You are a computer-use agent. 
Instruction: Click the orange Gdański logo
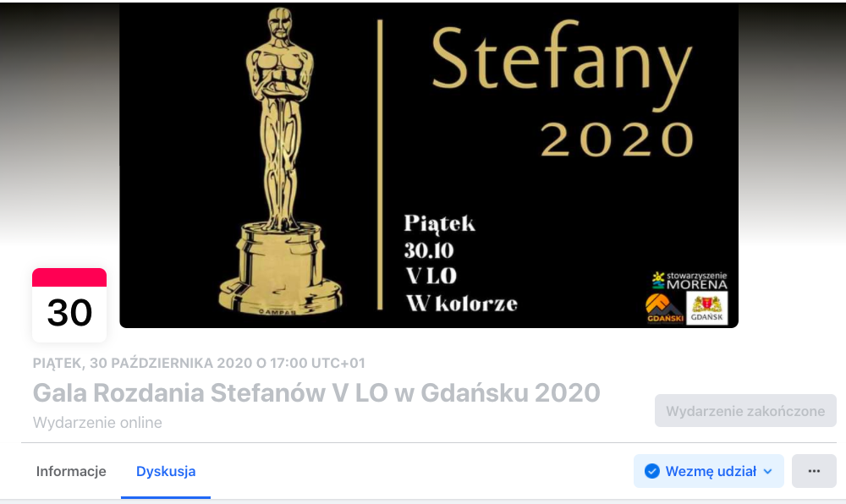[x=665, y=309]
